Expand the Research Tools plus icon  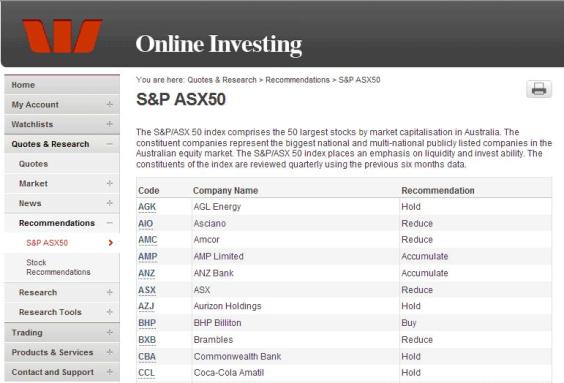110,312
